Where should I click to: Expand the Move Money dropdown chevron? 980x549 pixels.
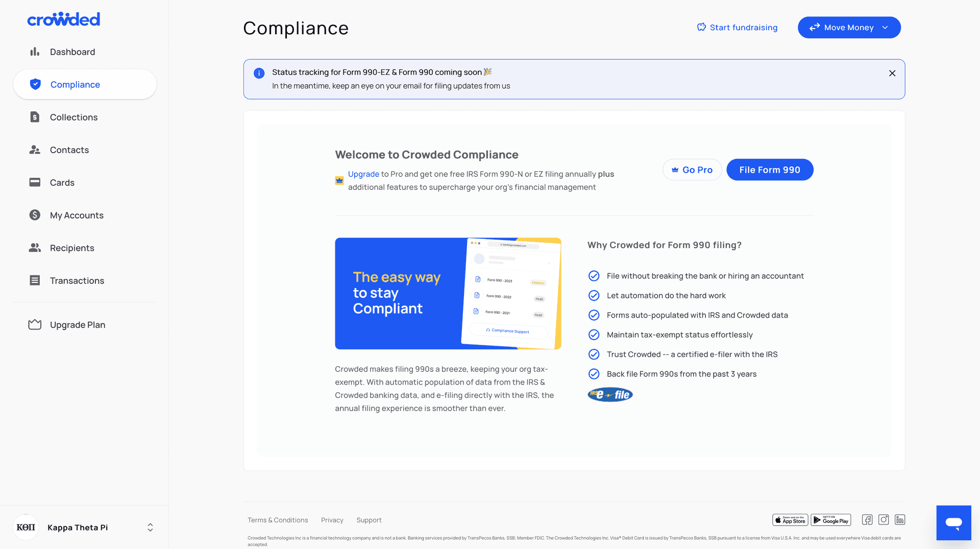click(885, 28)
